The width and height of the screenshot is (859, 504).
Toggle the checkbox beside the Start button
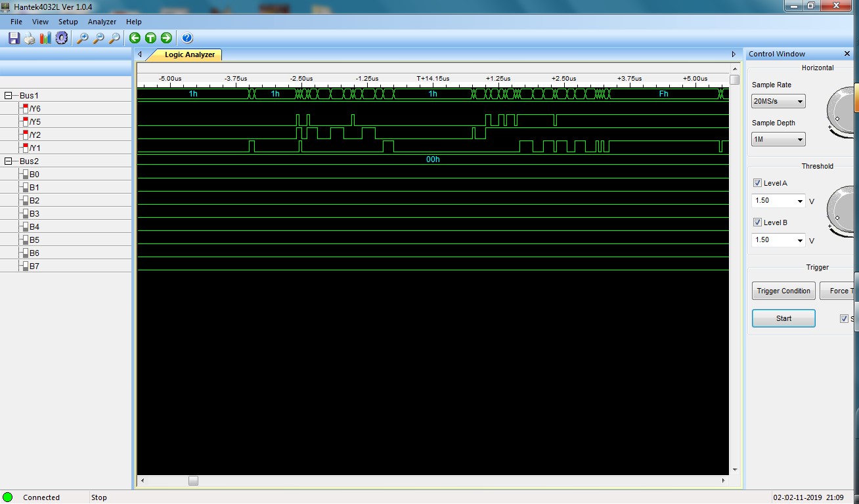[x=844, y=319]
